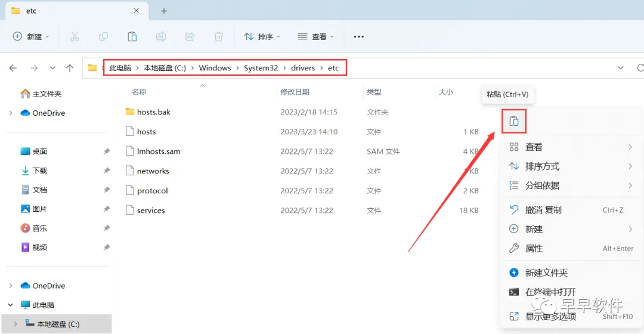Screen dimensions: 644x334
Task: Select the protocol file name
Action: (153, 191)
